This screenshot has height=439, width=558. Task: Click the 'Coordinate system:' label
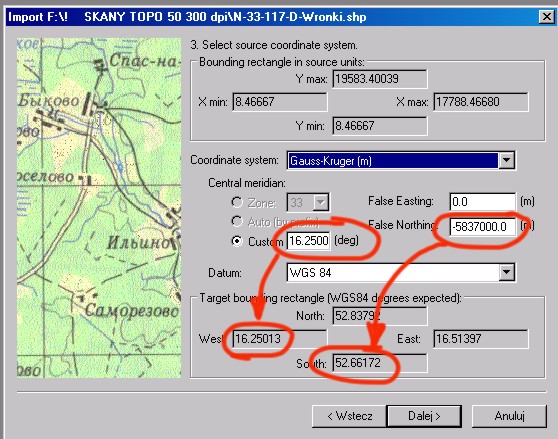(x=234, y=160)
